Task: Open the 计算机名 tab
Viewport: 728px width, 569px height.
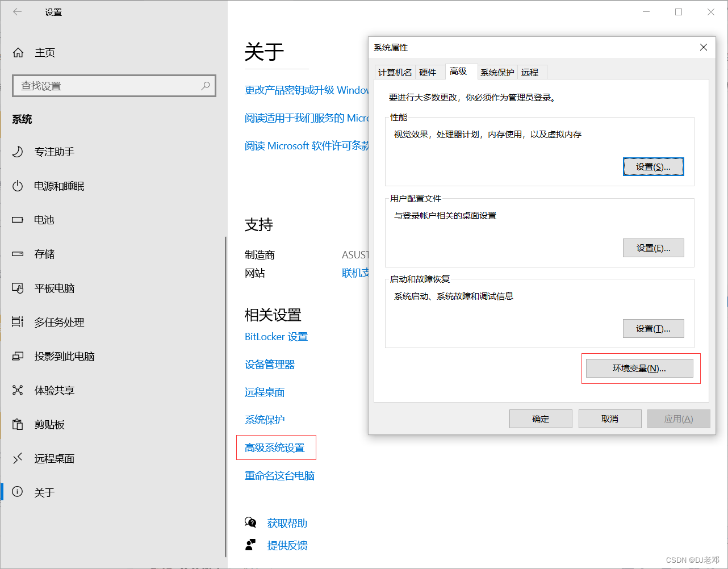Action: coord(394,72)
